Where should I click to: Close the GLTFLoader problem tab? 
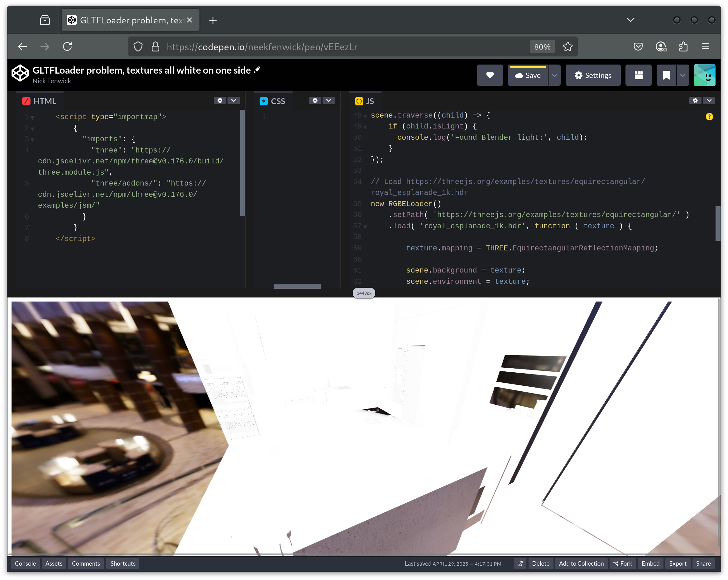(x=190, y=20)
